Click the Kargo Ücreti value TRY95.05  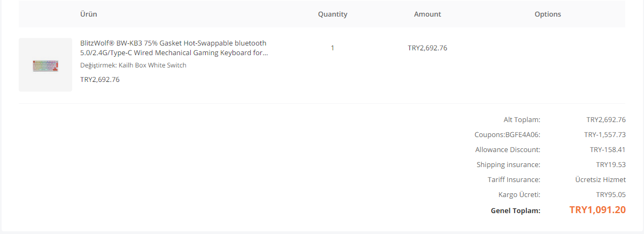[611, 194]
